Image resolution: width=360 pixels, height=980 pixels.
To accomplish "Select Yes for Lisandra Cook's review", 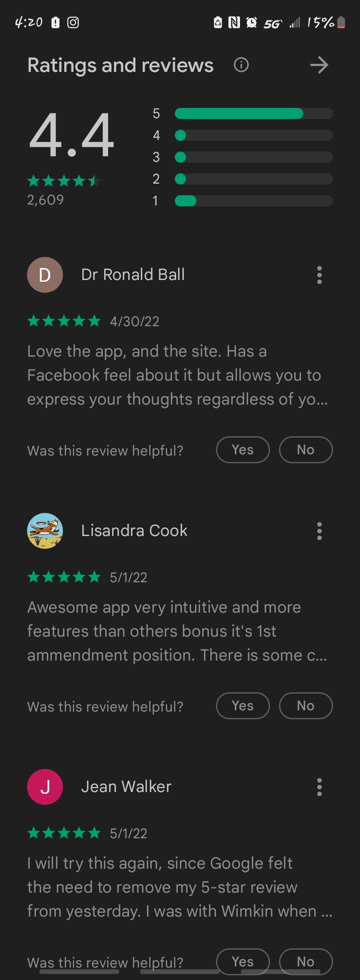I will tap(243, 706).
